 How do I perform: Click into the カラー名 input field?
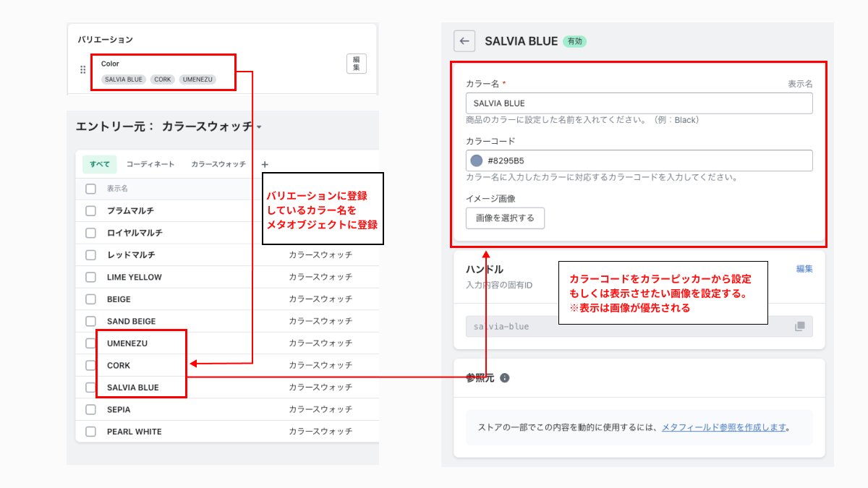639,103
